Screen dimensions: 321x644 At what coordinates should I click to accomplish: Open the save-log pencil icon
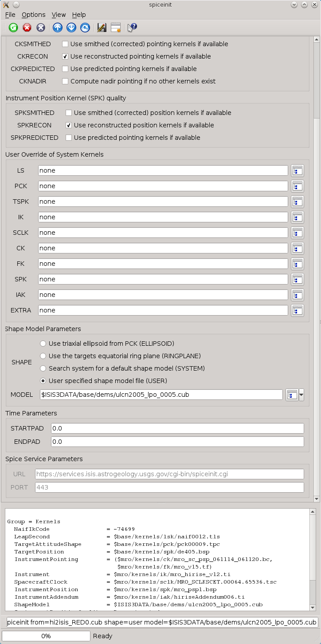point(102,28)
